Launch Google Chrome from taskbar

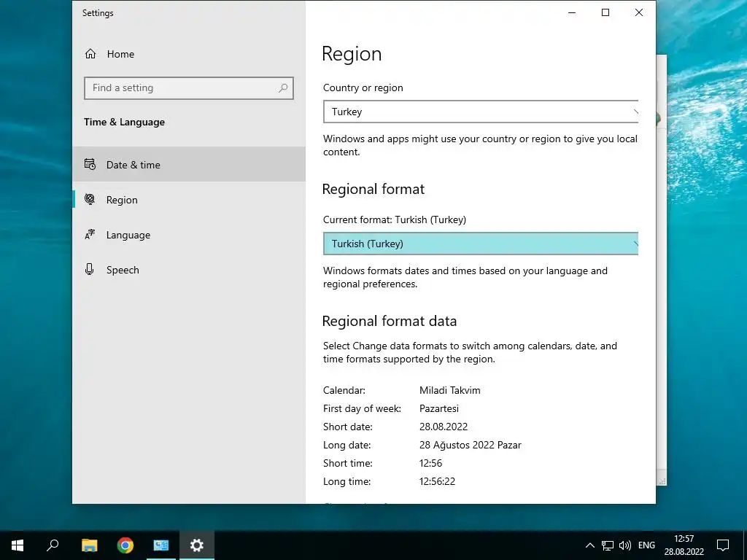tap(125, 545)
